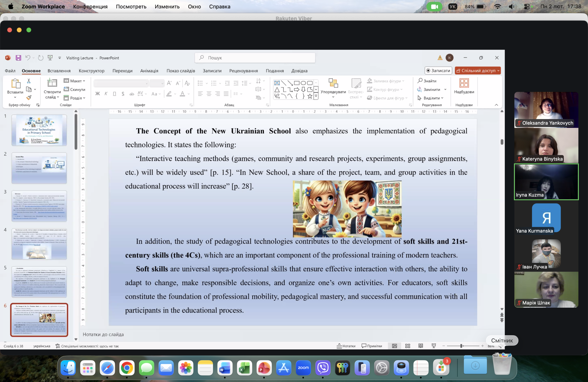Start the slideshow from the beginning icon
588x382 pixels.
50,58
